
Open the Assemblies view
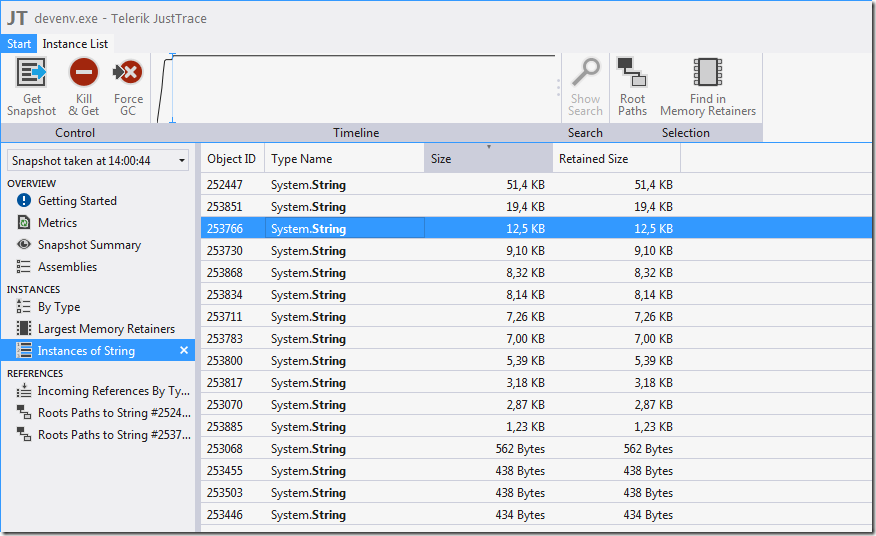click(67, 267)
